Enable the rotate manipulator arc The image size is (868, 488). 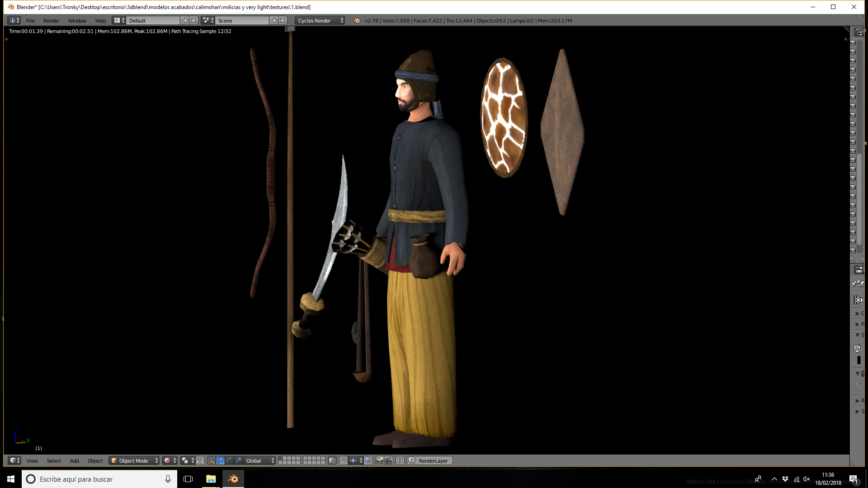(x=229, y=460)
